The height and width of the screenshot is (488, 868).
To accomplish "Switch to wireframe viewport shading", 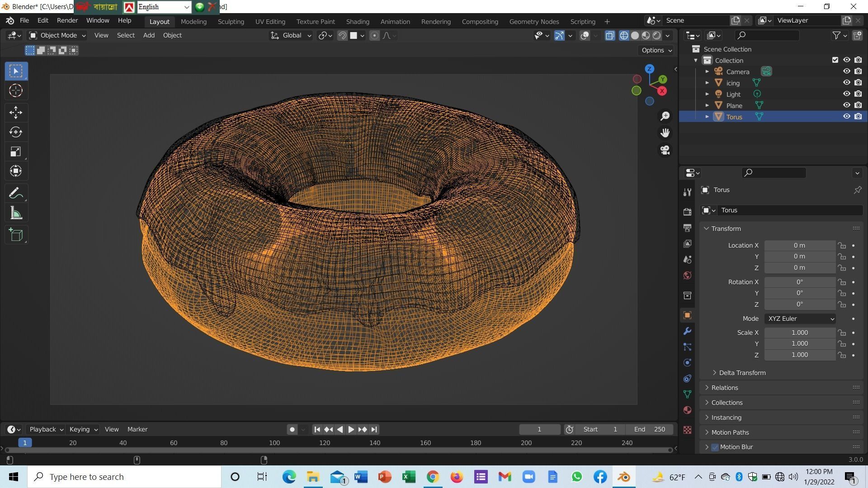I will pos(624,36).
